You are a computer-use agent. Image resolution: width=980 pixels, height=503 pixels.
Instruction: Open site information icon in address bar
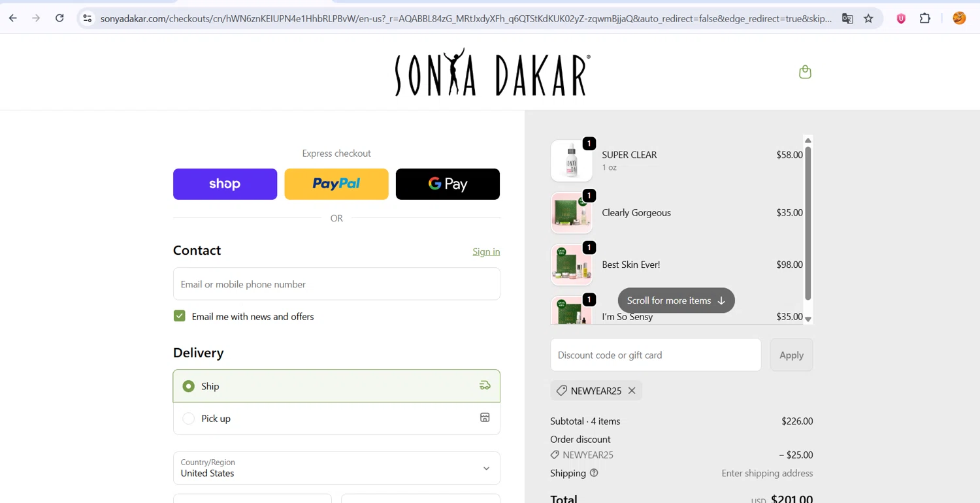click(88, 18)
